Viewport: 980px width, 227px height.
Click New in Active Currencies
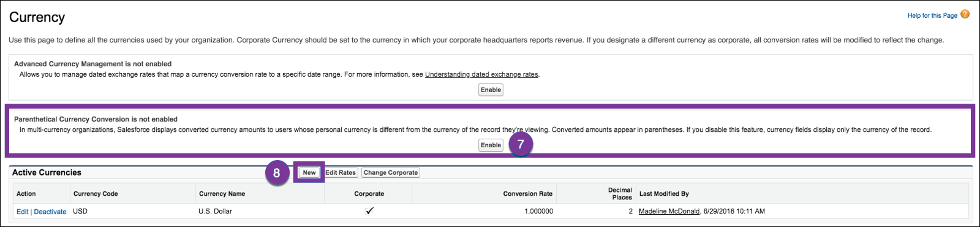(309, 172)
